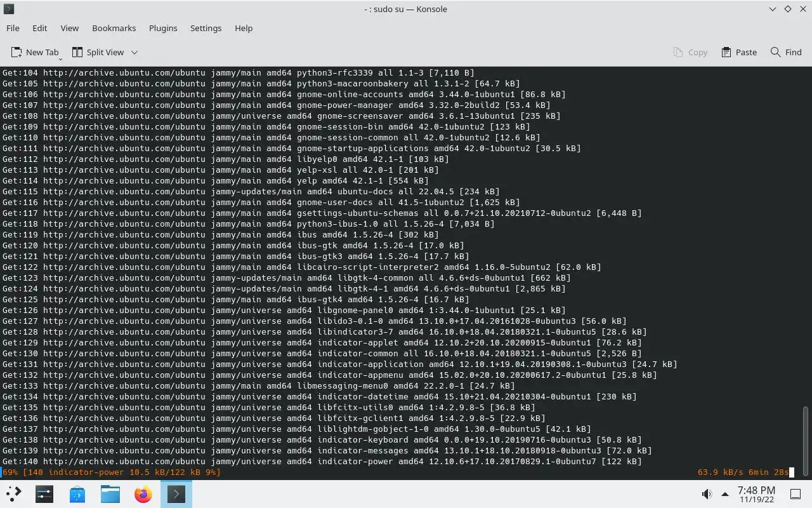Launch Firefox from the taskbar
The height and width of the screenshot is (508, 812).
(x=143, y=493)
